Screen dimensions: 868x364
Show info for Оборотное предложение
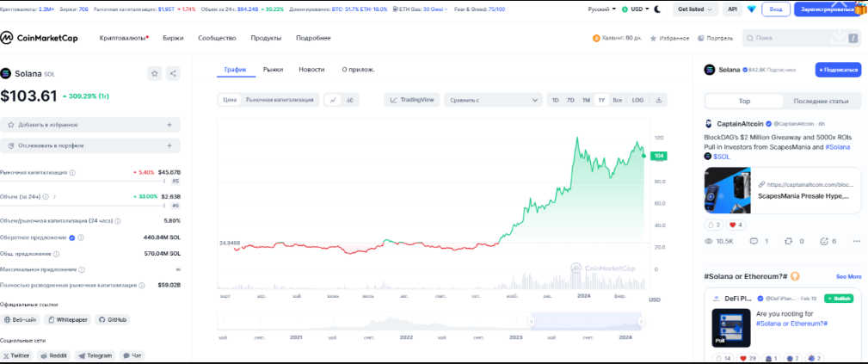coord(81,238)
